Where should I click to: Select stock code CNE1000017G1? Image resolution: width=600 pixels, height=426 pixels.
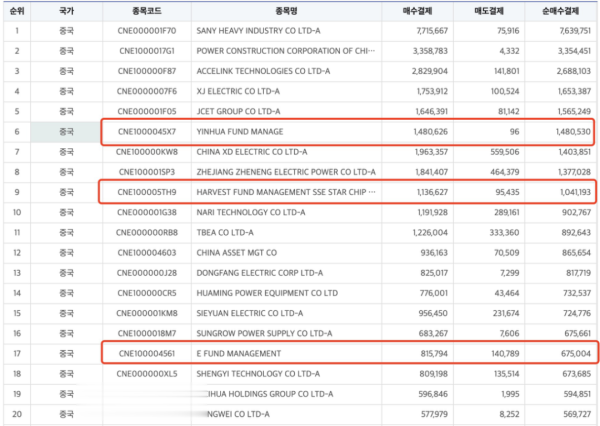tap(147, 51)
